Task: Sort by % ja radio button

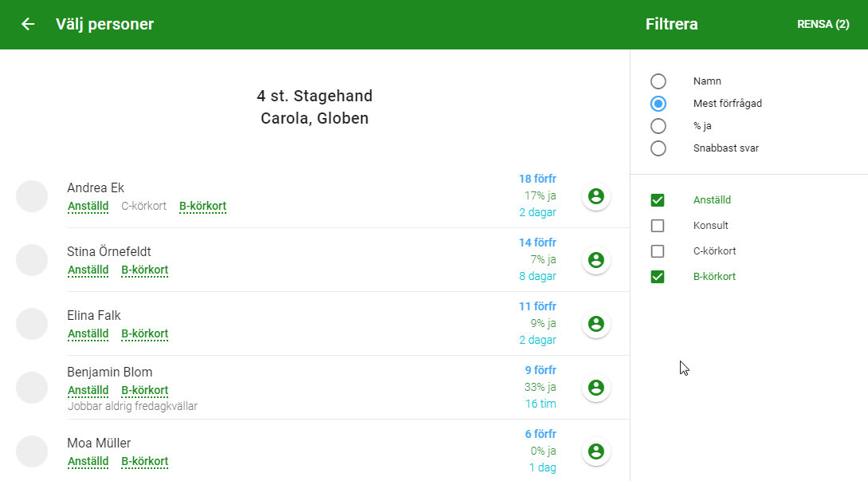Action: point(658,126)
